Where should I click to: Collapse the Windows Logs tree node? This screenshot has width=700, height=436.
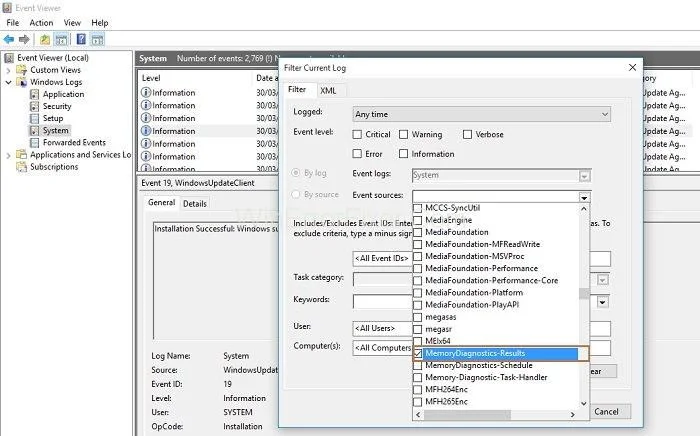[x=8, y=82]
